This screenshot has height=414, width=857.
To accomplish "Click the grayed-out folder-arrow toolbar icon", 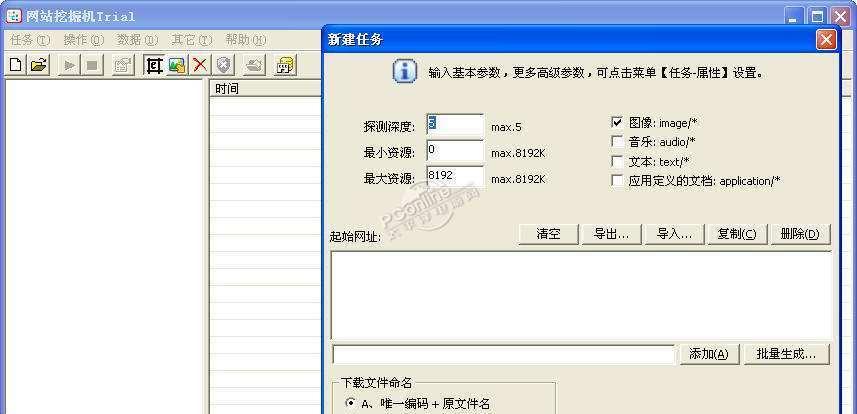I will 254,66.
